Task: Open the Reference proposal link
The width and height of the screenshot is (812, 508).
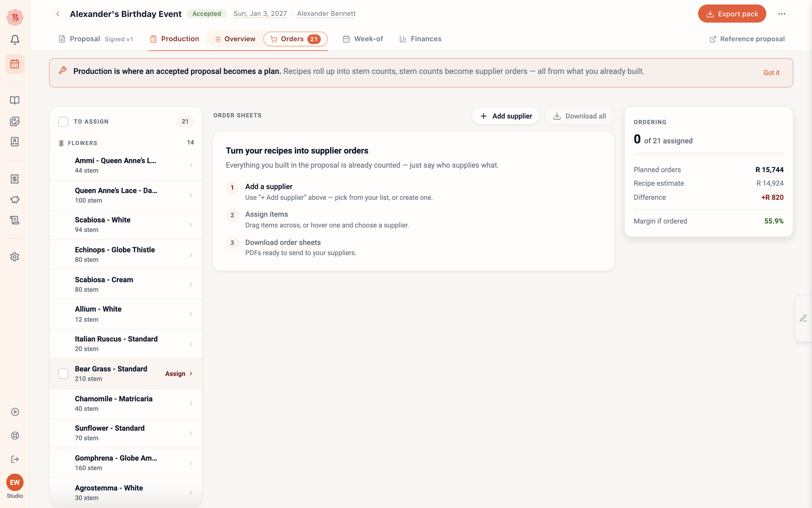Action: point(747,39)
